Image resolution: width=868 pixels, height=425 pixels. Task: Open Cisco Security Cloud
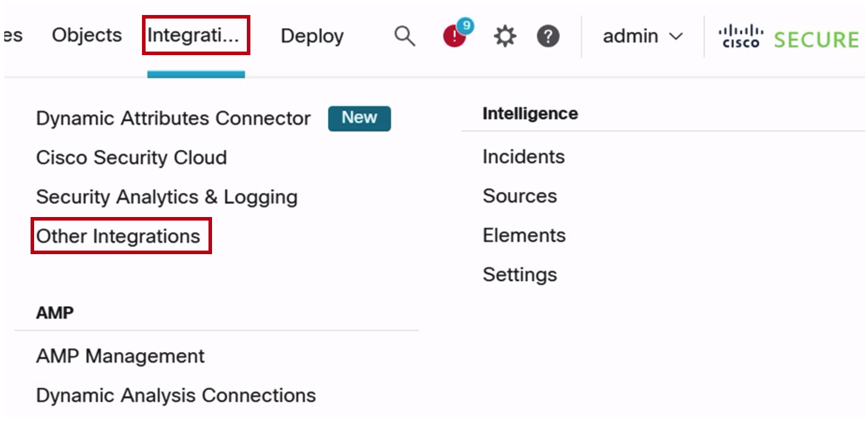[131, 158]
